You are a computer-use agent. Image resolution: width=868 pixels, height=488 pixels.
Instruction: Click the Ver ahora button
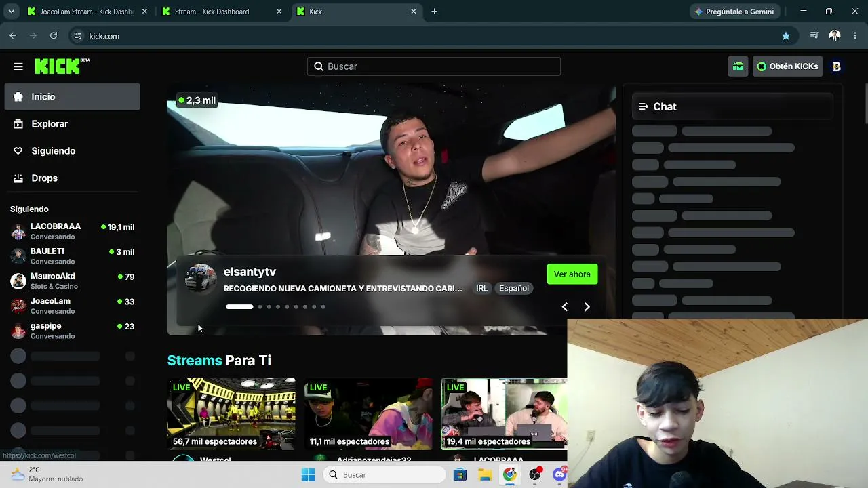coord(572,274)
